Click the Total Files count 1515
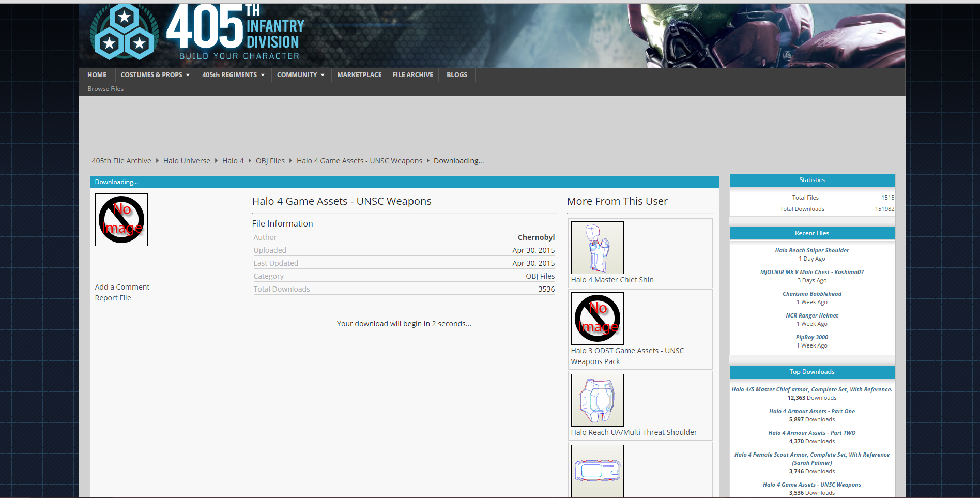This screenshot has width=980, height=498. [x=887, y=198]
